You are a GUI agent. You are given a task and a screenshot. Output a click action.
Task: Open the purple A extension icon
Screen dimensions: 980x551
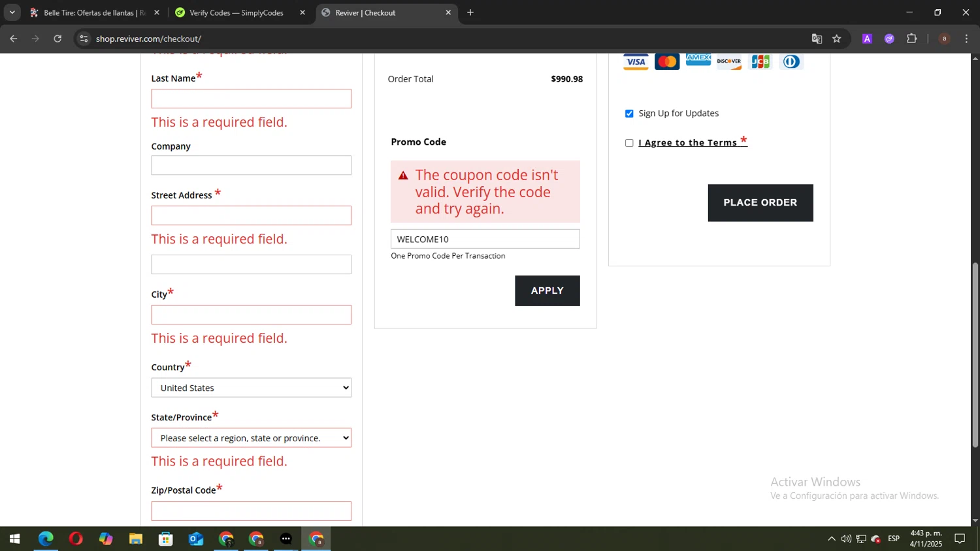[x=867, y=39]
